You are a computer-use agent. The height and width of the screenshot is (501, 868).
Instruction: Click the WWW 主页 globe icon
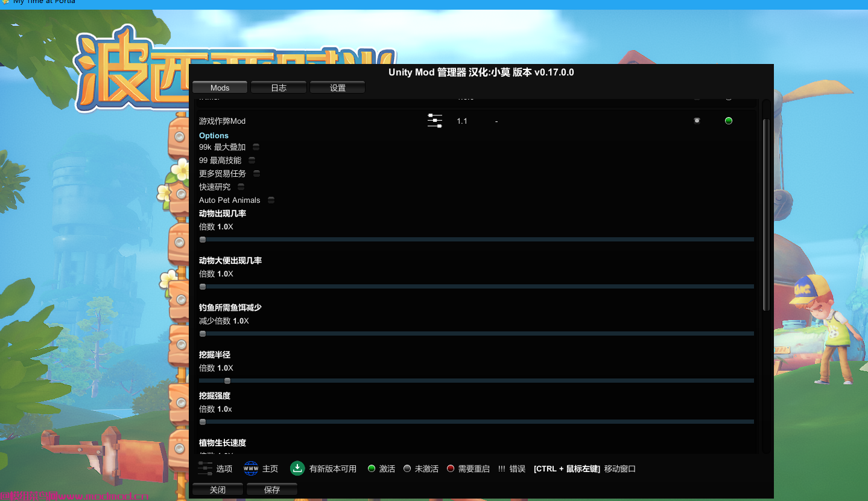click(250, 468)
